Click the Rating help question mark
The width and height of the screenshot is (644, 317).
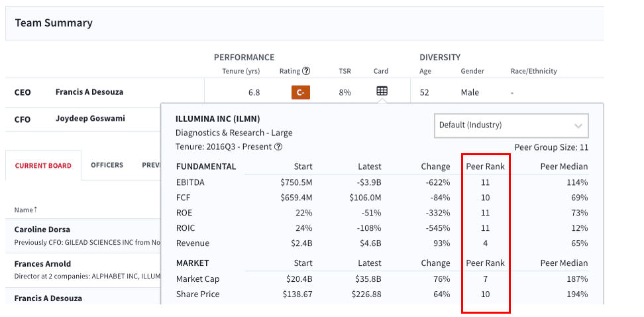[x=306, y=71]
